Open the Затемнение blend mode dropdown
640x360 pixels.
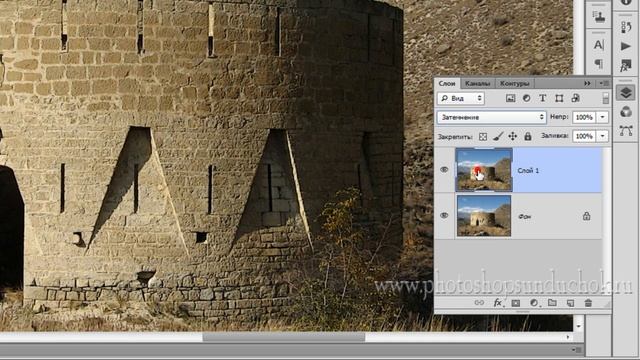[491, 117]
